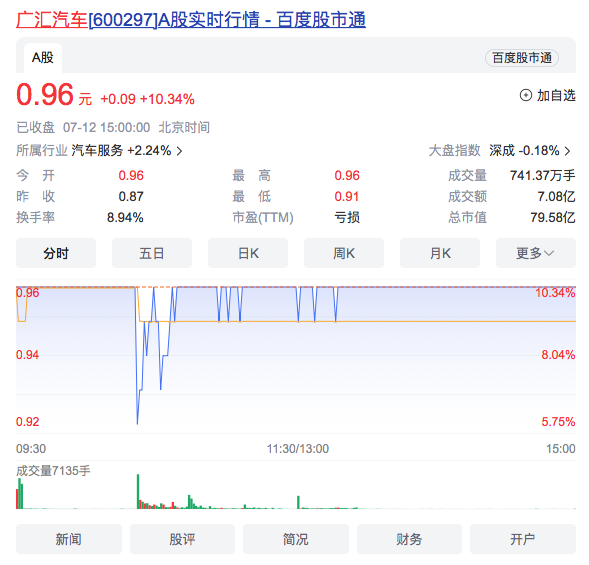Click the 成交额 value 7.08亿
The image size is (589, 565).
click(556, 196)
